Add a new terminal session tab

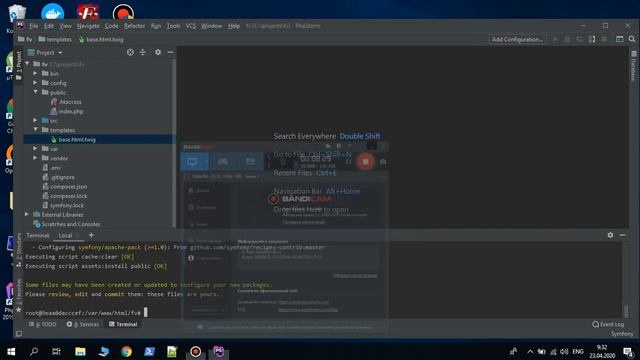point(91,235)
